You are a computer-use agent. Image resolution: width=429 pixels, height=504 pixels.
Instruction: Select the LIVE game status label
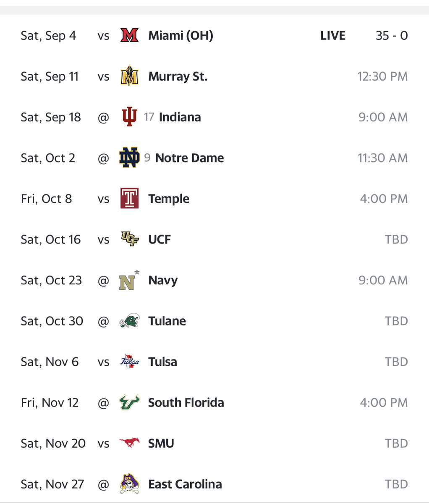[x=332, y=36]
